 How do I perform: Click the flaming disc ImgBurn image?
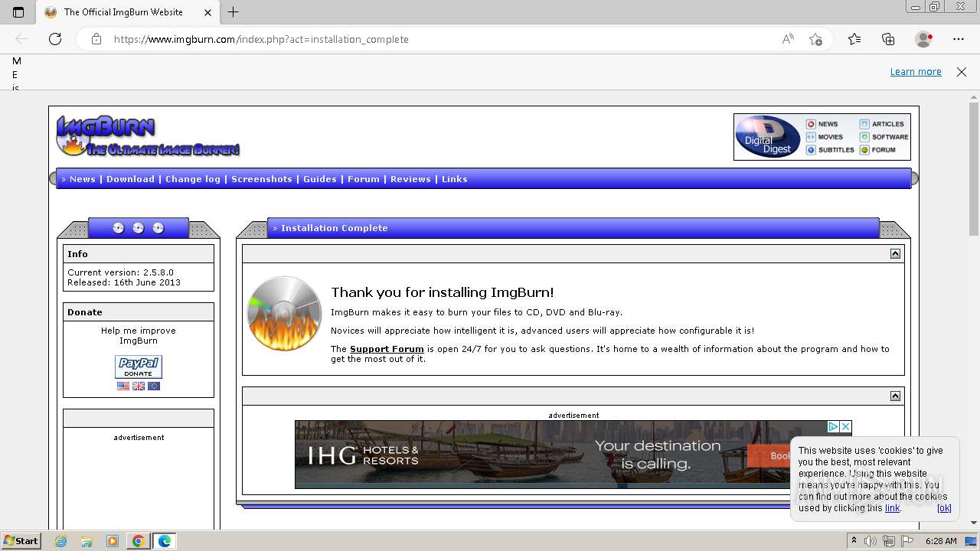(x=285, y=314)
